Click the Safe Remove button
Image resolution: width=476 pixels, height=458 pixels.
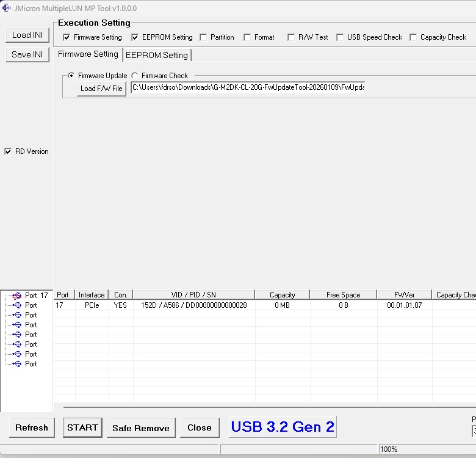[141, 428]
